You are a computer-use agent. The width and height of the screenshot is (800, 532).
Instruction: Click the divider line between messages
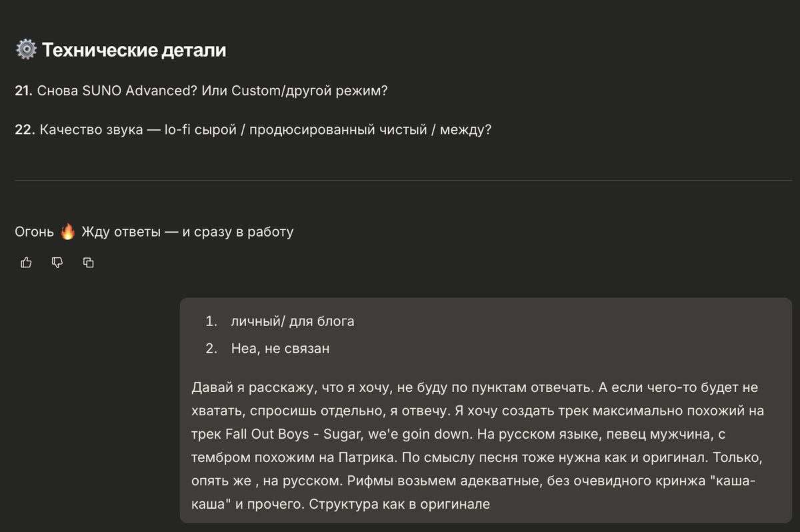point(400,180)
